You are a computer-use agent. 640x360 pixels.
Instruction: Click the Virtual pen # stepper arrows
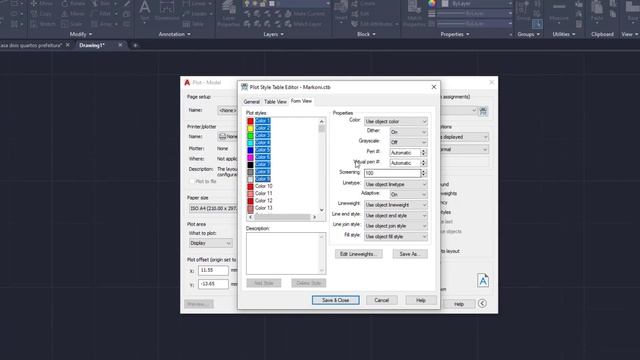[x=423, y=163]
